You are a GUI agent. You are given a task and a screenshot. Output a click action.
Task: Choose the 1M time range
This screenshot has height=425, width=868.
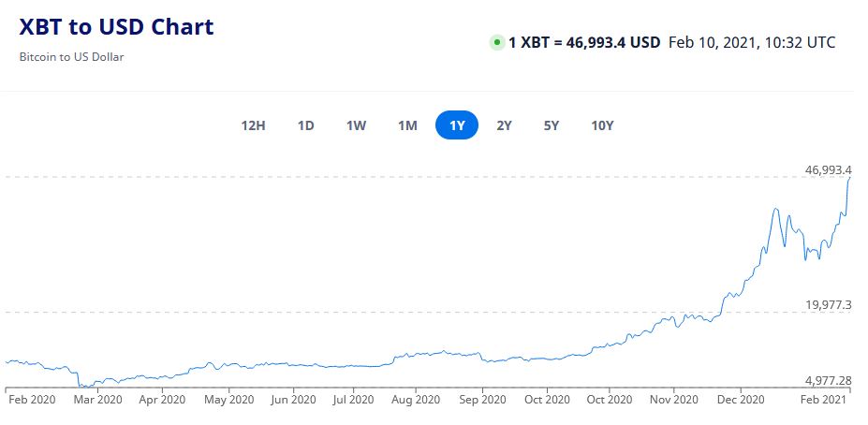click(407, 125)
